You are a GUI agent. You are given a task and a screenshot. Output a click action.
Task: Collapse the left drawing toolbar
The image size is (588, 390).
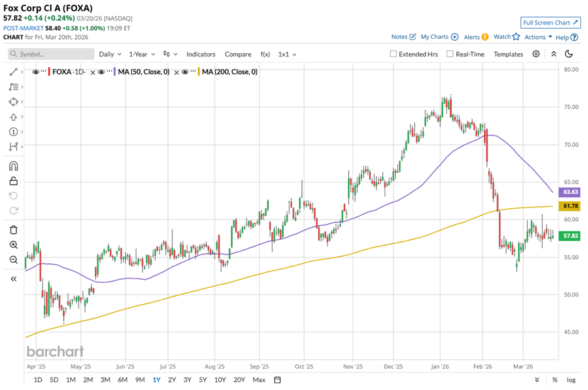click(14, 279)
